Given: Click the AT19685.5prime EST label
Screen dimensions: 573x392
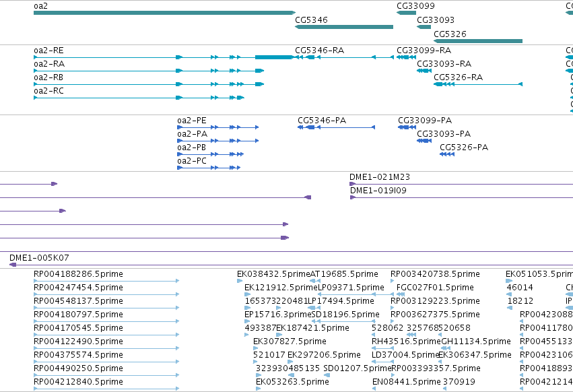Looking at the screenshot, I should (344, 274).
